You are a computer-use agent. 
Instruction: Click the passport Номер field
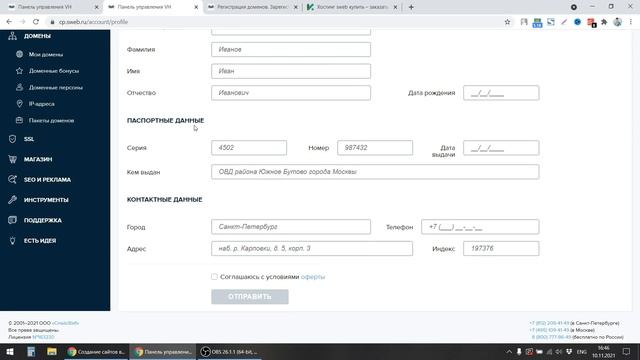(375, 148)
